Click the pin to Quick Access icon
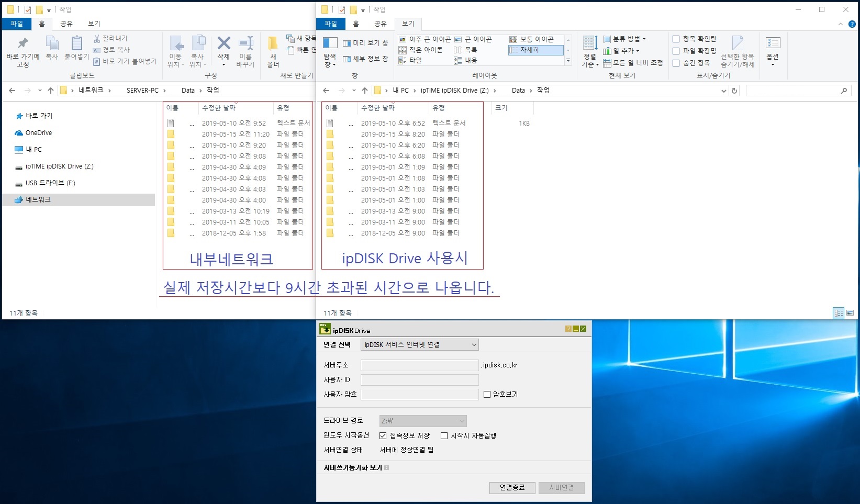Screen dimensions: 860x504 [23, 43]
